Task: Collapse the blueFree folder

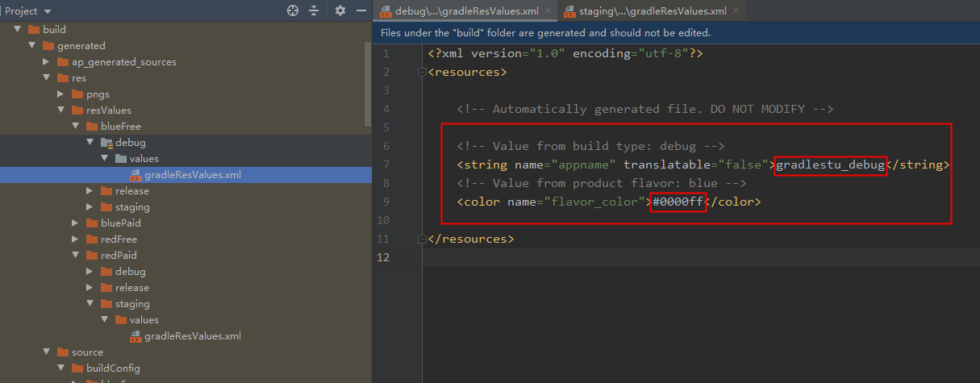Action: tap(77, 127)
